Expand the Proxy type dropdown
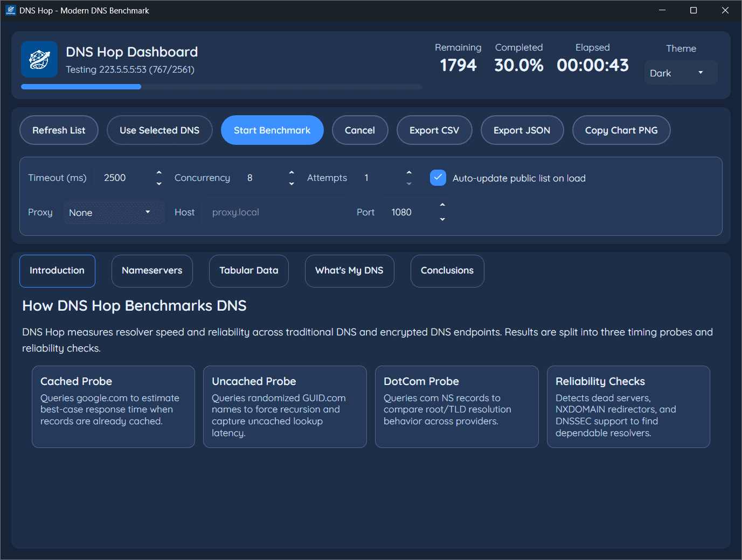Viewport: 742px width, 560px height. point(113,213)
